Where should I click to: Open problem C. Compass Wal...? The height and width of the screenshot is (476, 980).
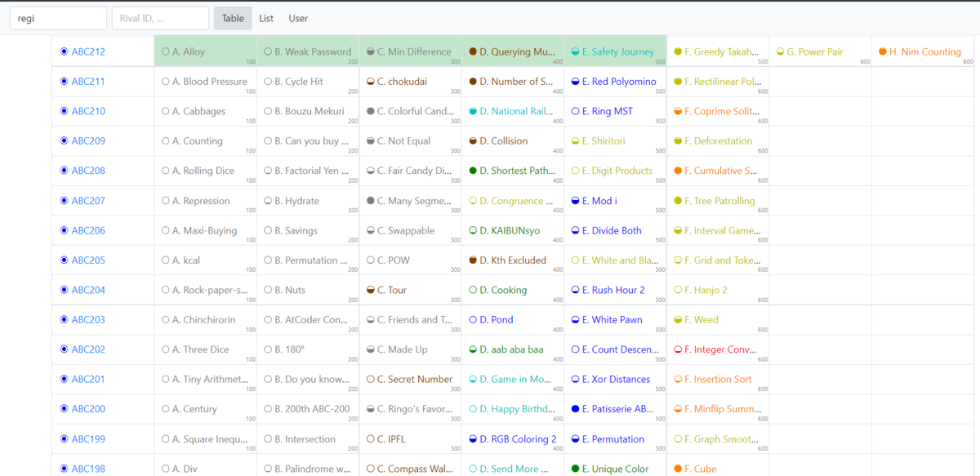coord(415,469)
